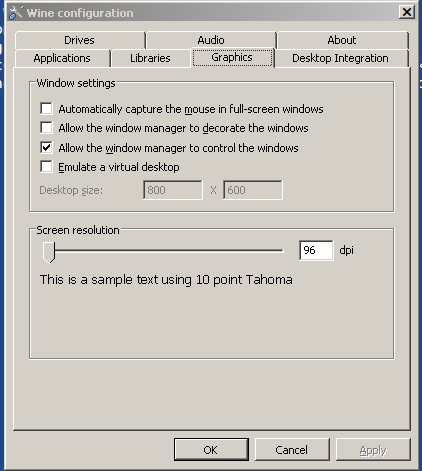422x471 pixels.
Task: Click the Wine glass icon in title bar
Action: tap(15, 13)
